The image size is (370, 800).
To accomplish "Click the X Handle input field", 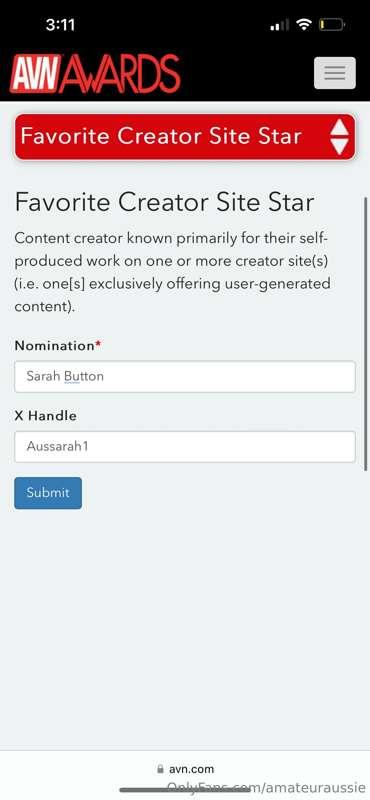I will point(185,446).
